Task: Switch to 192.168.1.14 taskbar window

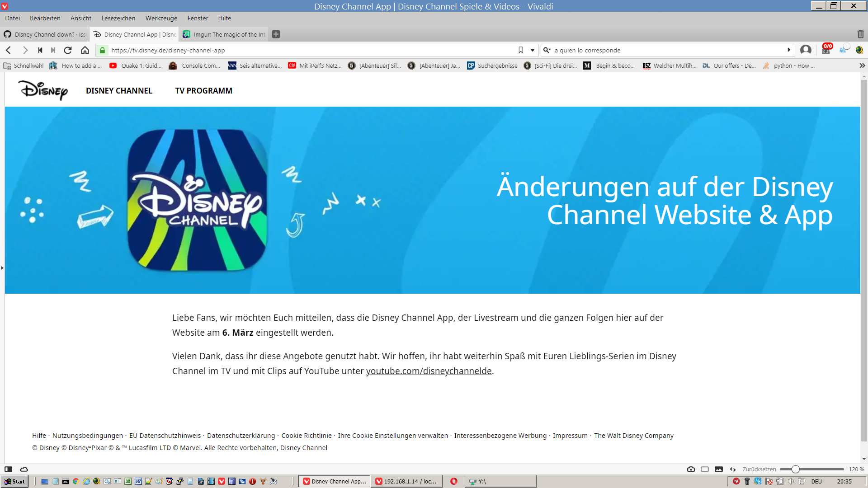Action: pyautogui.click(x=406, y=481)
